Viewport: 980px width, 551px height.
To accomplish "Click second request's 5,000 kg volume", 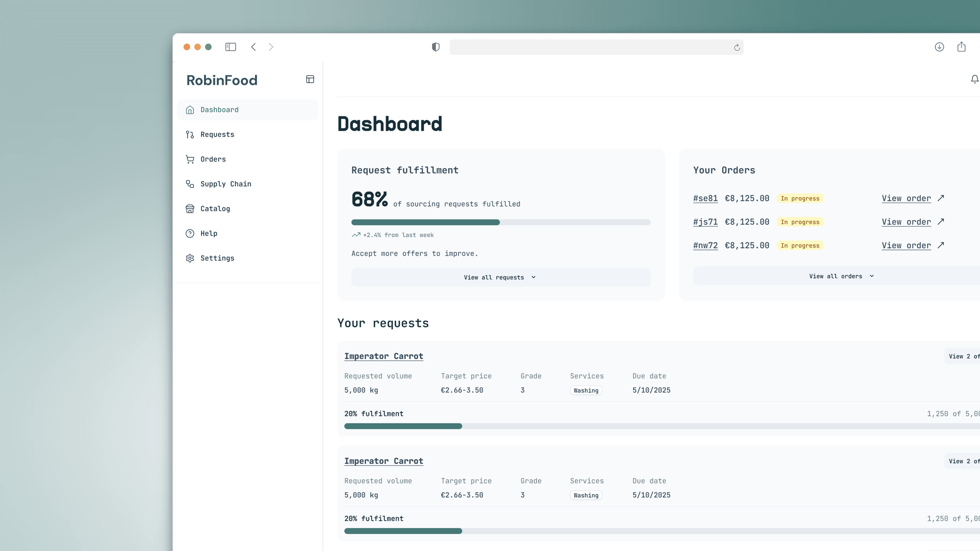I will tap(361, 495).
